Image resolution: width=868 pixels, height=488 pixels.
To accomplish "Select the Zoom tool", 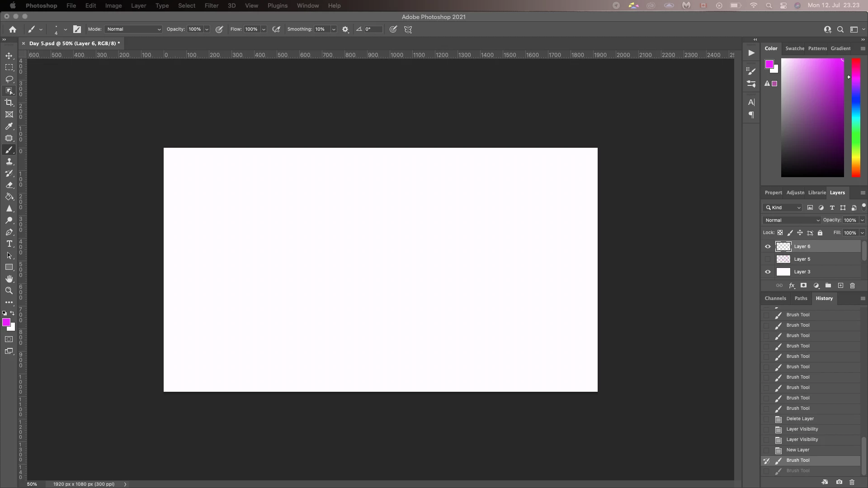I will (9, 291).
